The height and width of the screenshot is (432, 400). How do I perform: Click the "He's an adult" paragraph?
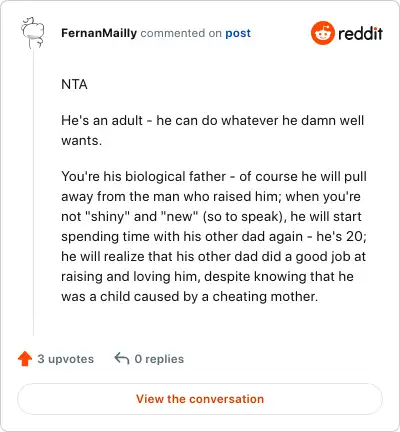[213, 130]
